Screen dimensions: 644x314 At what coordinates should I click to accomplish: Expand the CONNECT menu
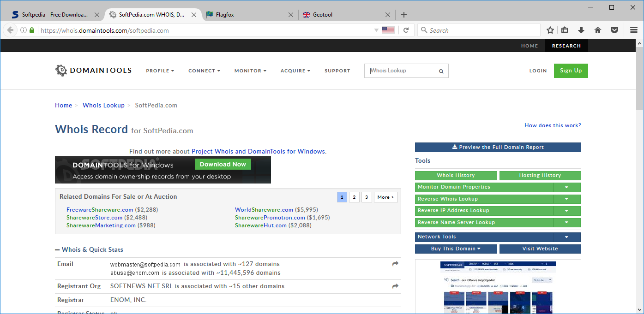coord(204,71)
